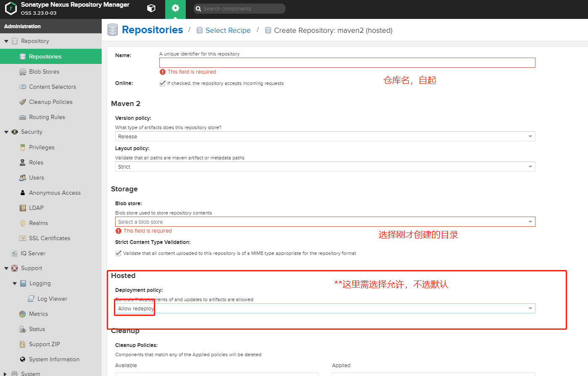588x376 pixels.
Task: Toggle Strict Content Type Validation checkbox
Action: 118,253
